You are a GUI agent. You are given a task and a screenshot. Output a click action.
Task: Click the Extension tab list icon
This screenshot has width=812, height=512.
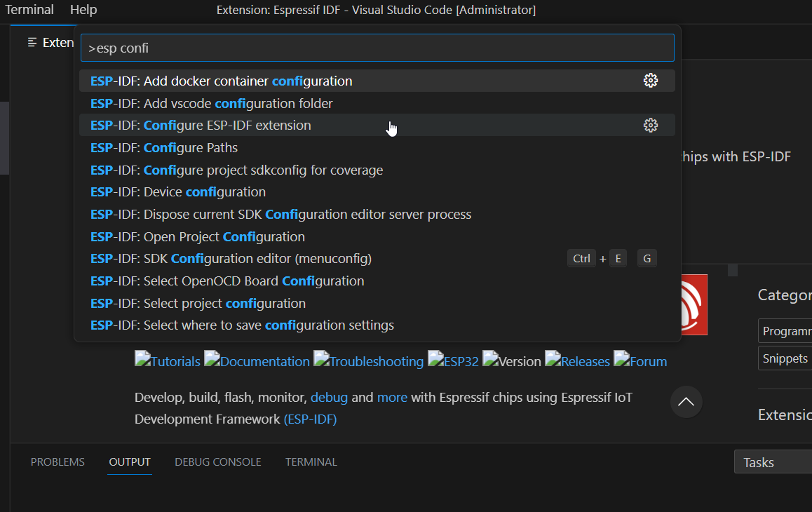pos(32,43)
